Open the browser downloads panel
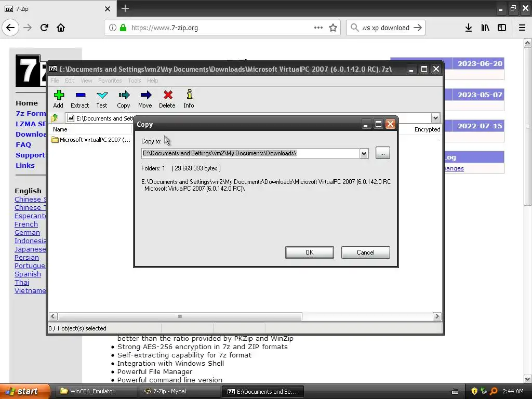Screen dimensions: 532x399 point(469,28)
